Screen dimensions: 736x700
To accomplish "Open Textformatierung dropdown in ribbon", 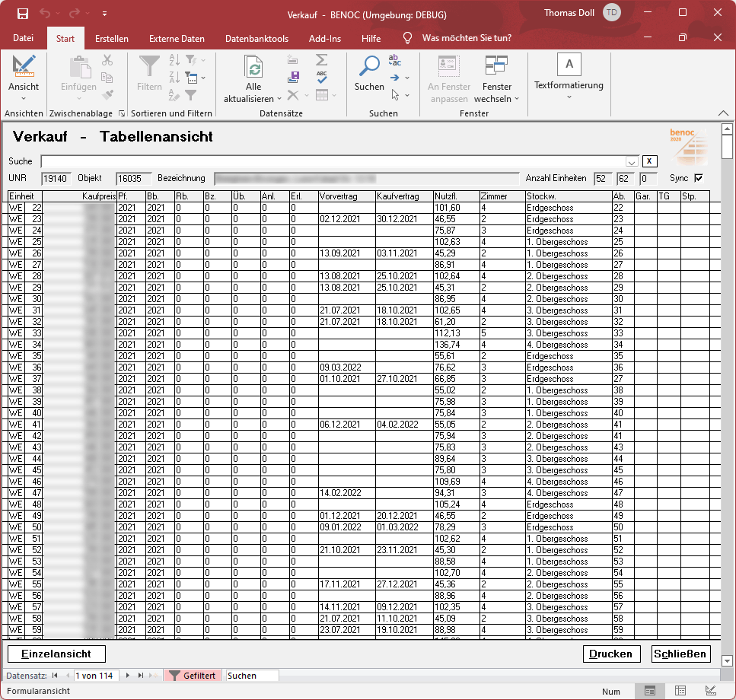I will click(569, 97).
